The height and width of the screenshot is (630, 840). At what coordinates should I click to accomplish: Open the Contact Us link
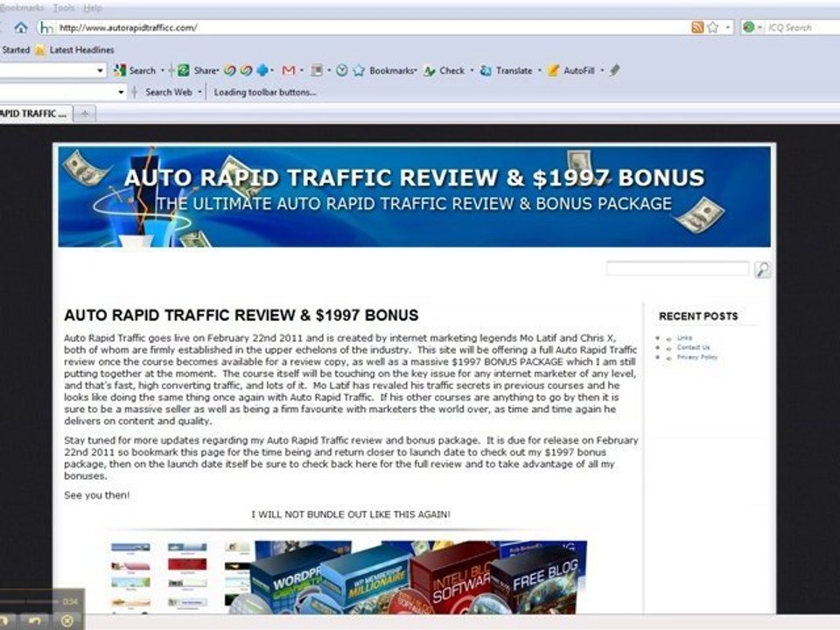693,347
